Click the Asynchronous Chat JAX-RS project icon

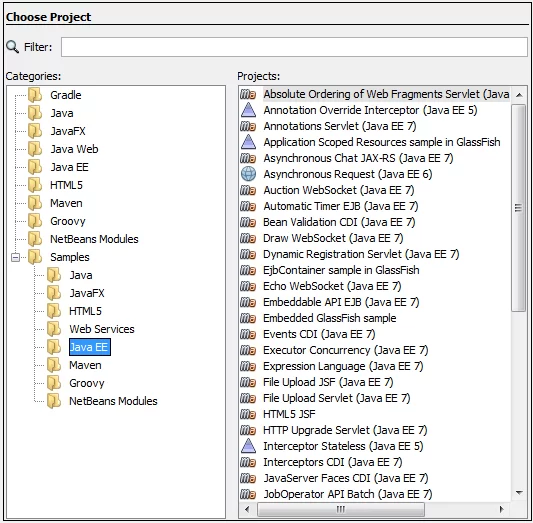click(248, 158)
